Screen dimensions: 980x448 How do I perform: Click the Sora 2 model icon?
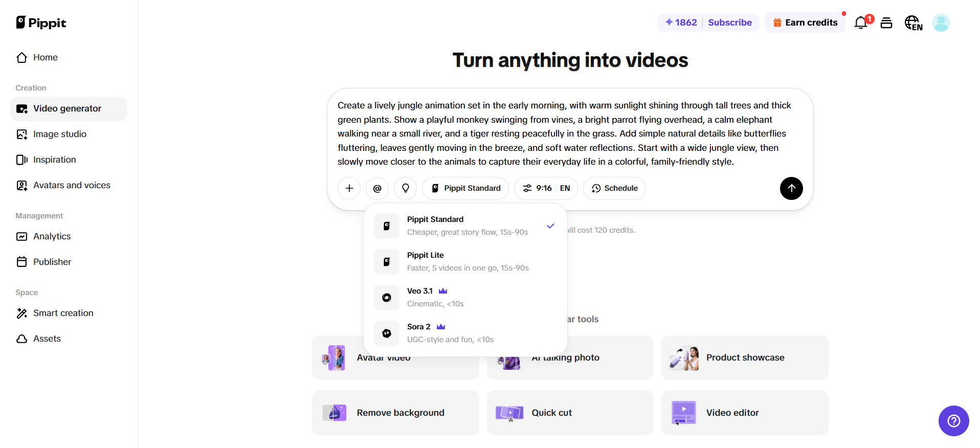tap(387, 333)
